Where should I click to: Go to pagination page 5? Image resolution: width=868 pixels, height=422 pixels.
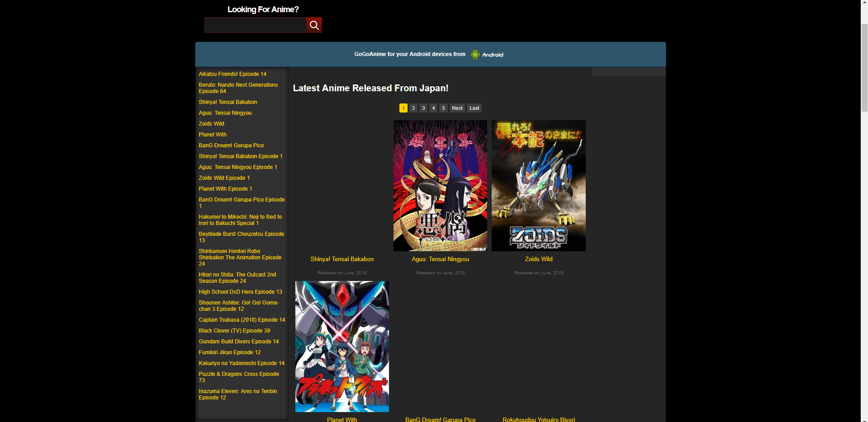tap(443, 108)
